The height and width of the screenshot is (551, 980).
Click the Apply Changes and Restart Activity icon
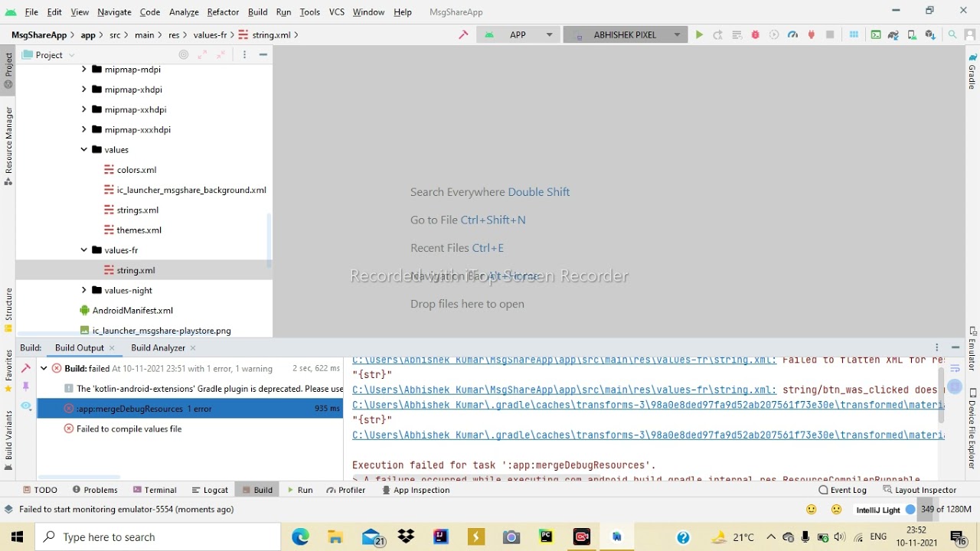[717, 34]
